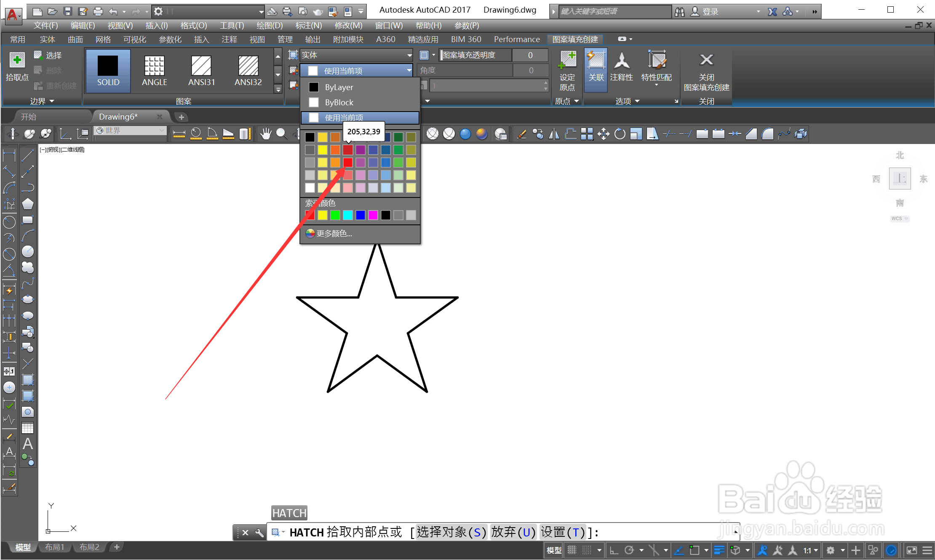Switch to the A360 ribbon tab

click(x=385, y=39)
